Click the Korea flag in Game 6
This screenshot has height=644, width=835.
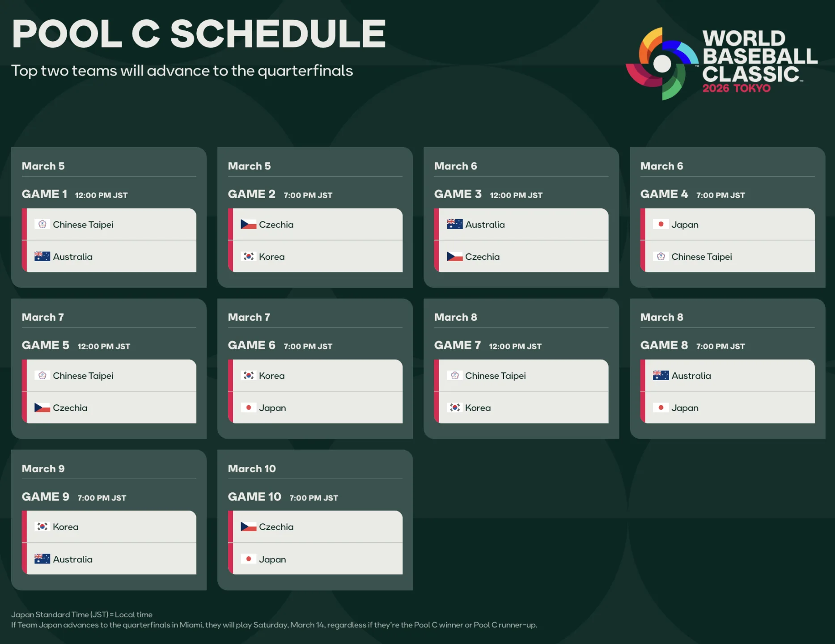pyautogui.click(x=248, y=375)
